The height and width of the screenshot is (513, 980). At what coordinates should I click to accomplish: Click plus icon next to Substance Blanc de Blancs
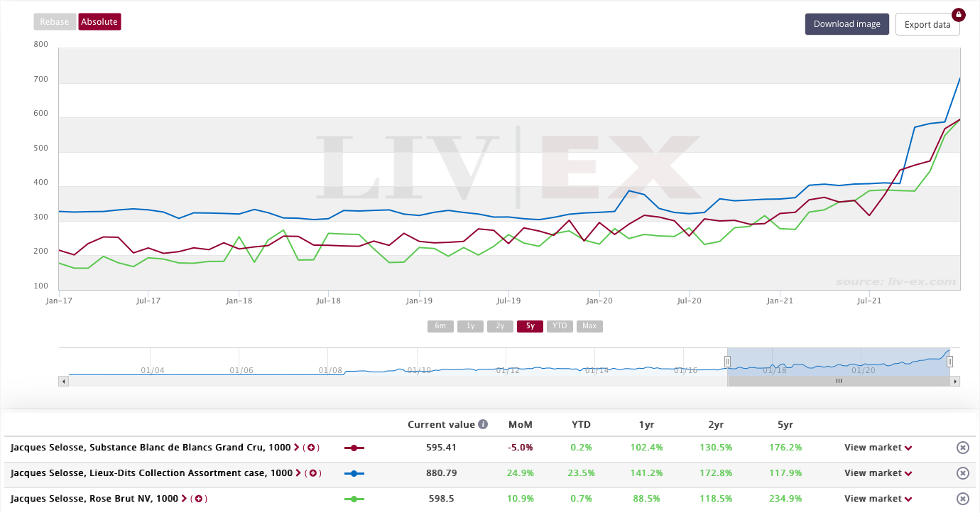311,448
